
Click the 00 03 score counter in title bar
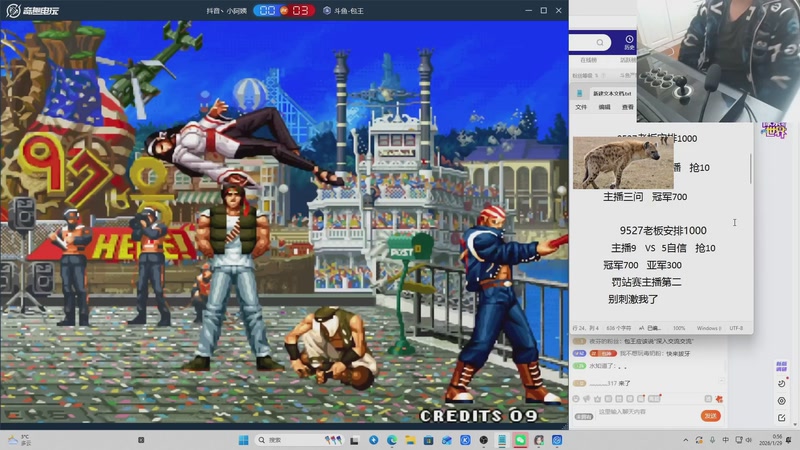pyautogui.click(x=284, y=10)
